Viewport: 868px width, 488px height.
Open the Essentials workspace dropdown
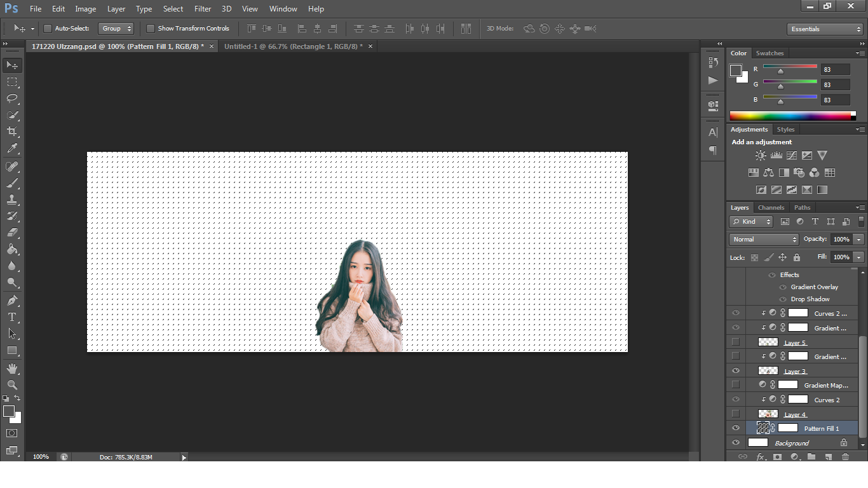click(x=824, y=29)
